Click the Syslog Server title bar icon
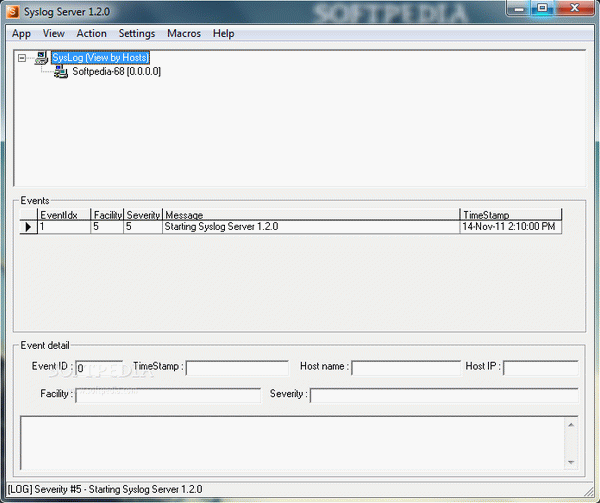The image size is (600, 503). point(13,11)
